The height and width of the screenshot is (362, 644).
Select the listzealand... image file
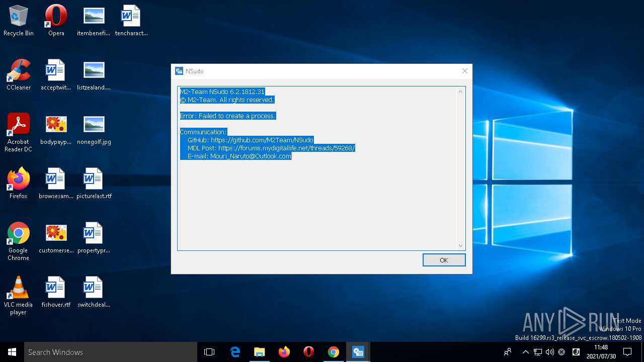click(x=94, y=75)
